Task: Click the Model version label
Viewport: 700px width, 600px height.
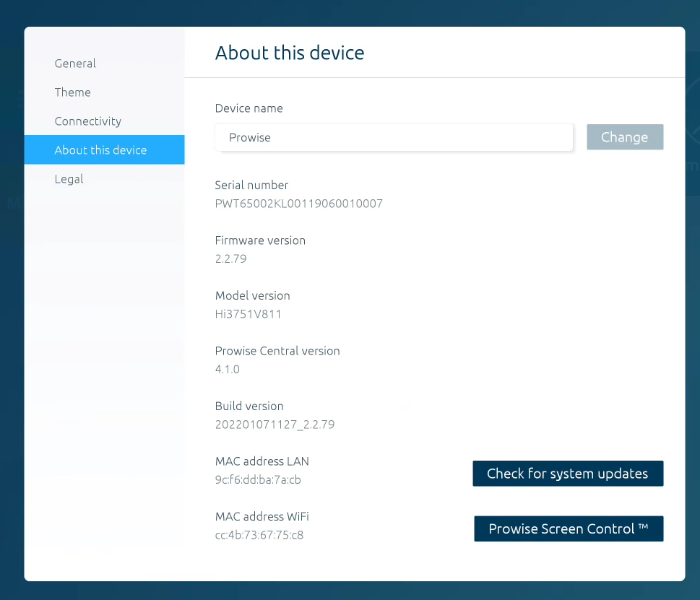Action: (x=253, y=296)
